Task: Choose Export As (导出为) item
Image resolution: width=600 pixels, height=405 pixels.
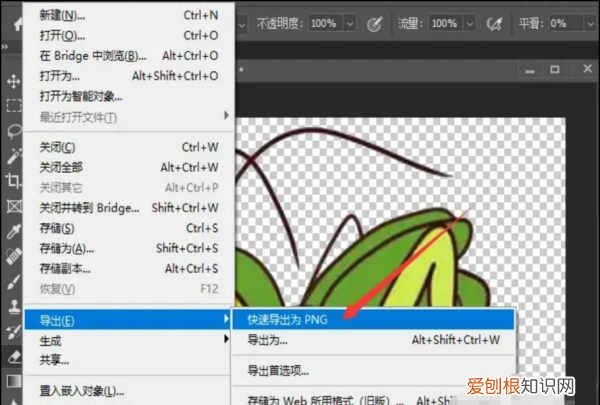Action: (373, 340)
